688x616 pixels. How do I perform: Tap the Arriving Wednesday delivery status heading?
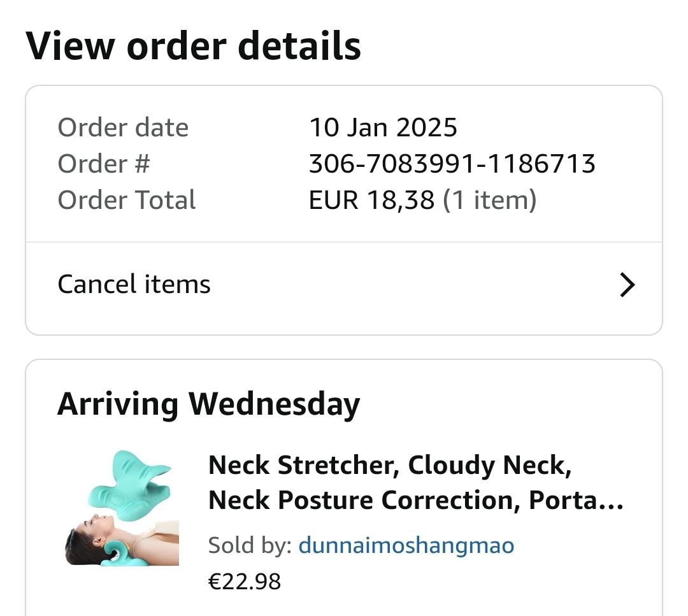pos(208,404)
